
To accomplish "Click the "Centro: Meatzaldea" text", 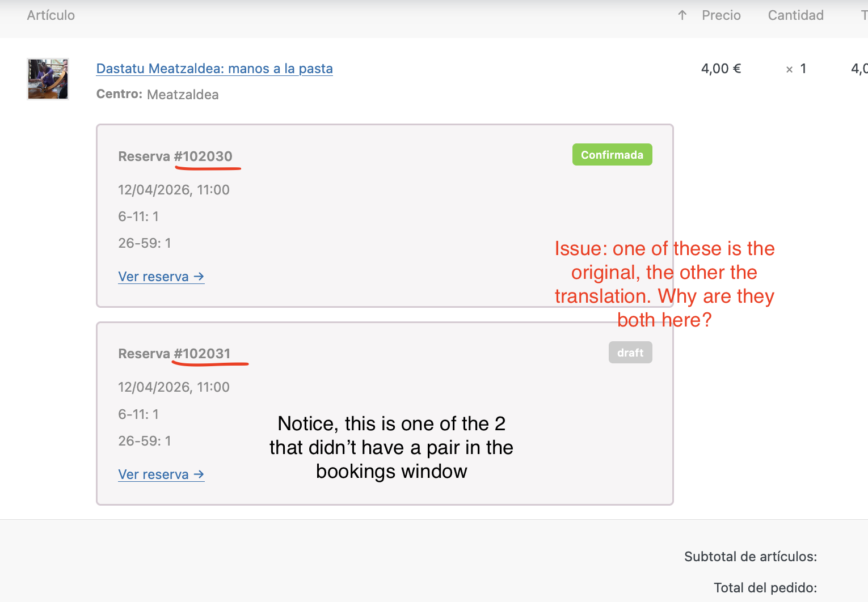I will click(x=157, y=94).
